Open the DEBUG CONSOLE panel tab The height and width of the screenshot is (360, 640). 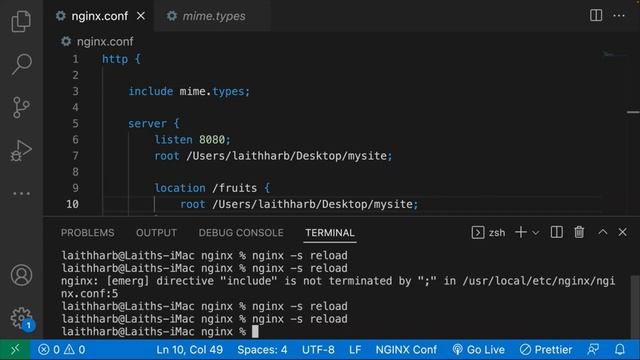point(241,233)
